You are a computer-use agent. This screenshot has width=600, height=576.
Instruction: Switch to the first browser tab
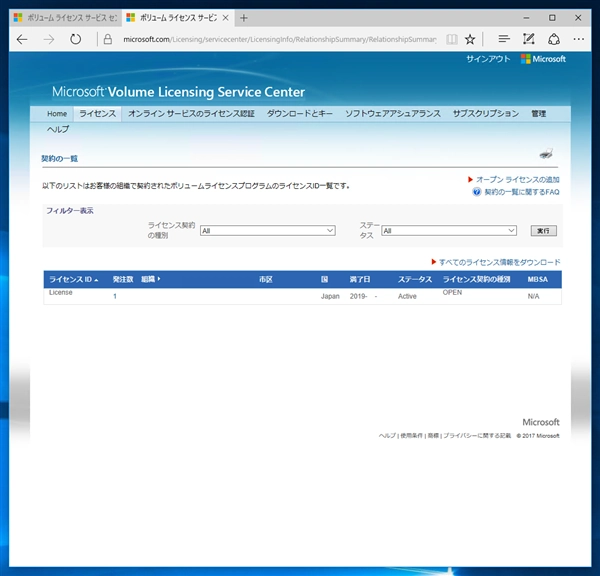click(65, 18)
